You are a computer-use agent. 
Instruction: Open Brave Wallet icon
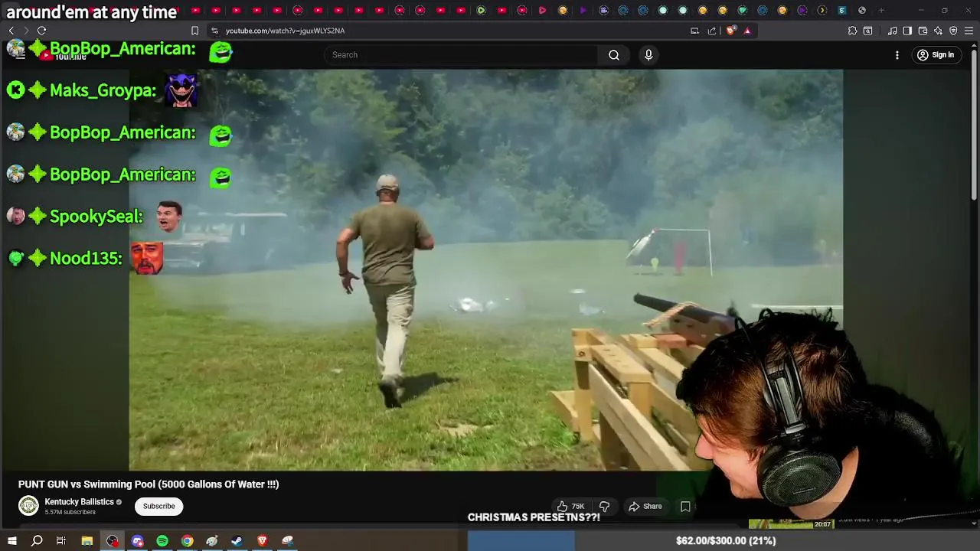[x=923, y=31]
